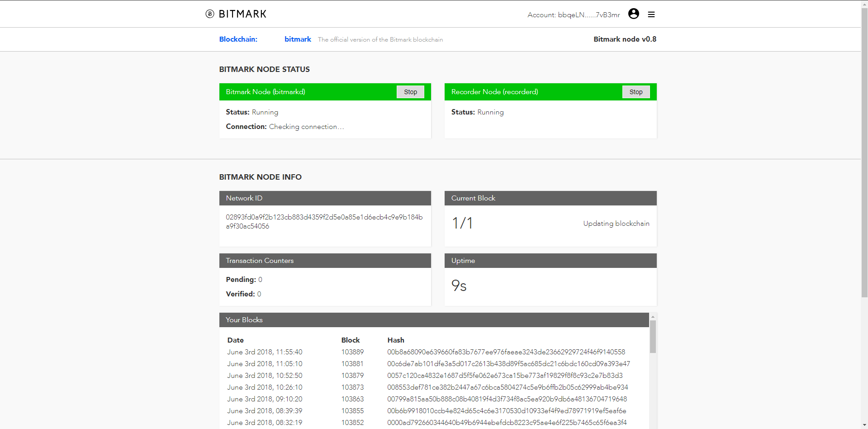Open the user account profile icon
868x429 pixels.
tap(634, 14)
